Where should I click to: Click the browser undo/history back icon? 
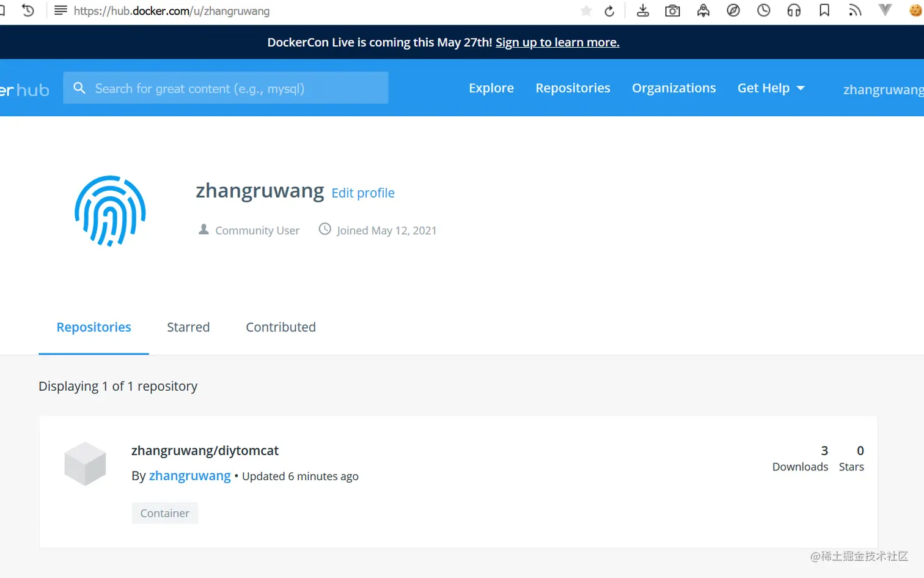tap(28, 10)
